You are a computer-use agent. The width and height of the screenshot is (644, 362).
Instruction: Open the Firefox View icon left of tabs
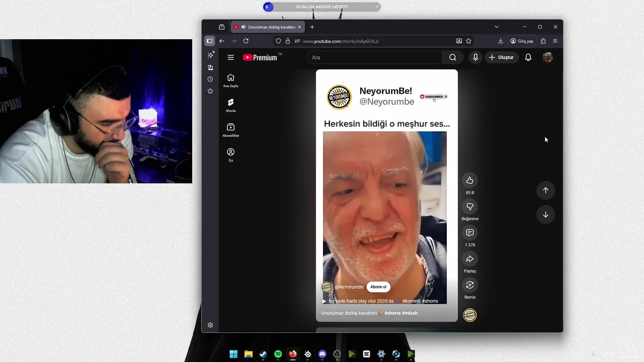click(x=221, y=27)
